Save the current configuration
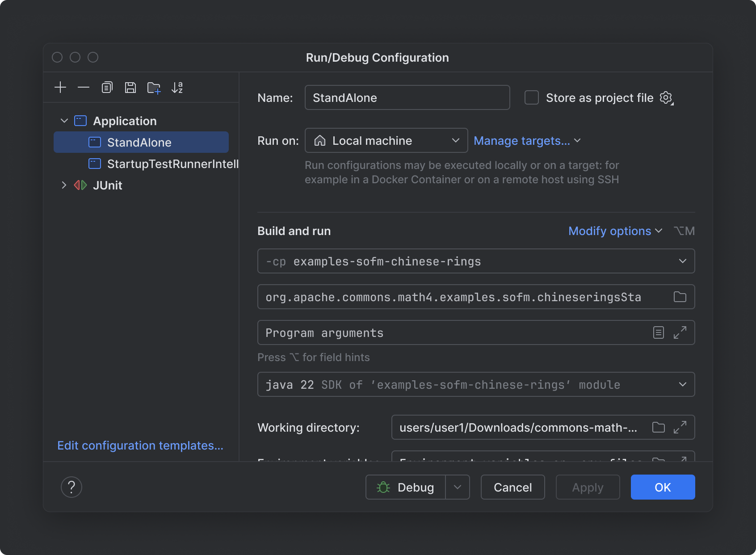 (130, 87)
